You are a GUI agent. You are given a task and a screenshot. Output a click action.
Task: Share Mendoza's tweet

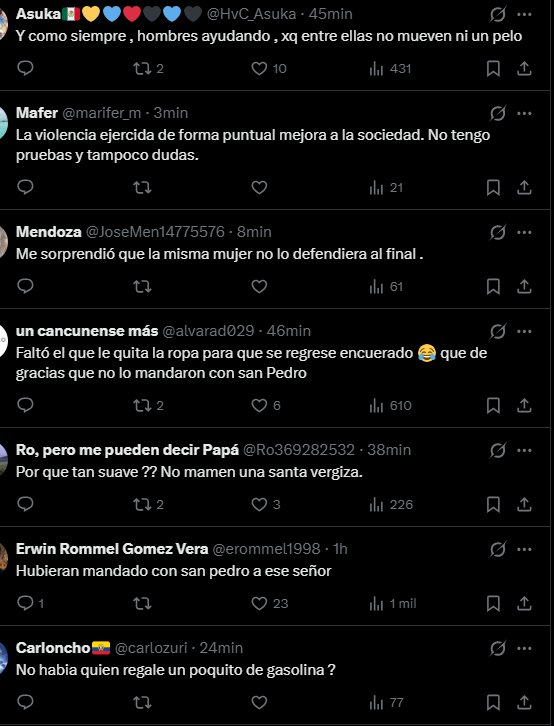click(524, 287)
